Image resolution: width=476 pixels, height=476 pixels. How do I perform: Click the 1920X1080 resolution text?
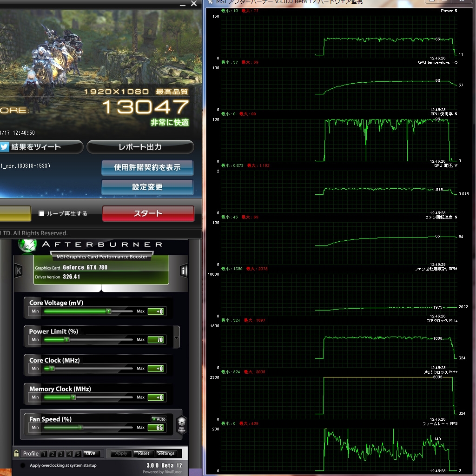(x=117, y=92)
